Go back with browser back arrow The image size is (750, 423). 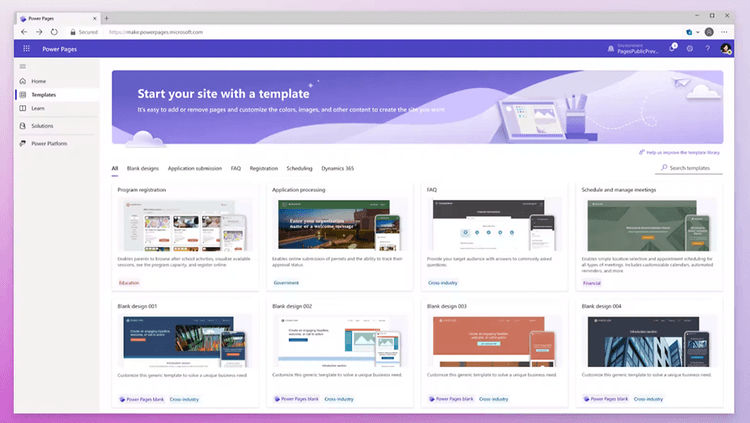click(x=24, y=32)
